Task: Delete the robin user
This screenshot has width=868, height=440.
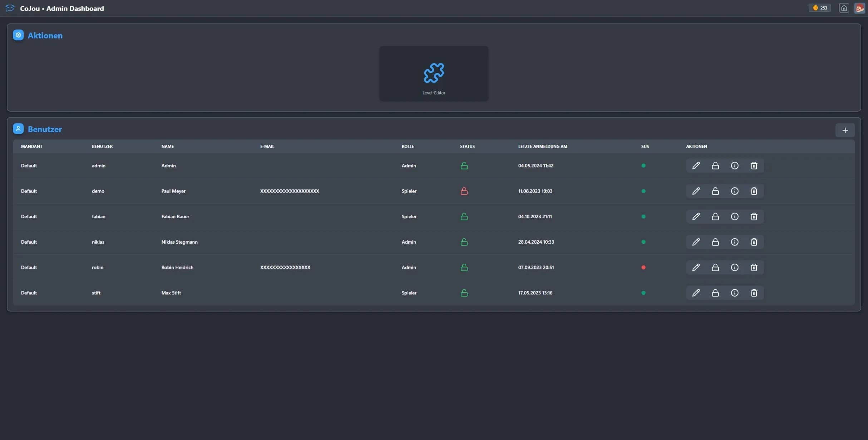Action: tap(754, 267)
